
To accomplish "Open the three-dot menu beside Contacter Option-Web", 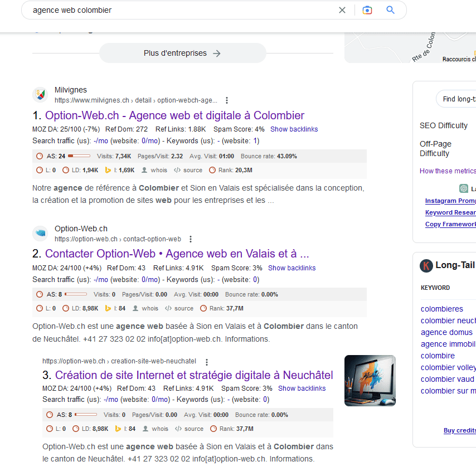I will 190,239.
